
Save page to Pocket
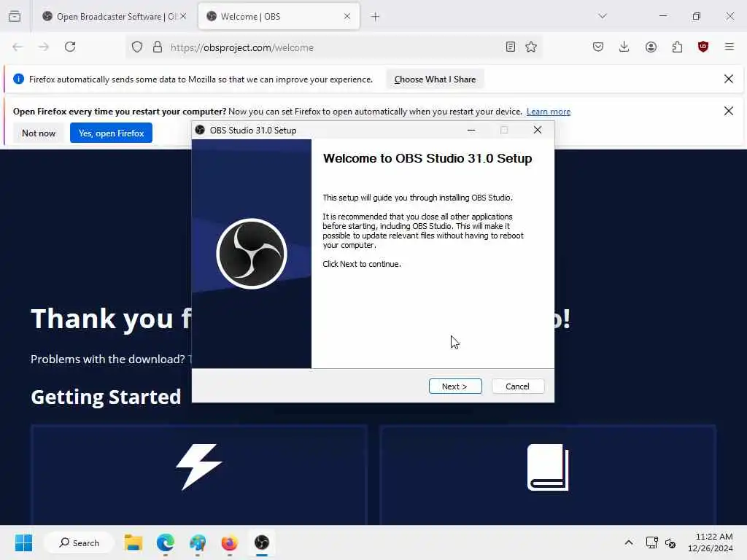pyautogui.click(x=598, y=47)
